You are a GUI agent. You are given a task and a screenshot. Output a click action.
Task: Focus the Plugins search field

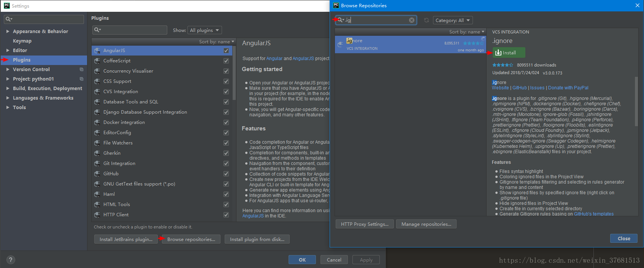pyautogui.click(x=130, y=30)
